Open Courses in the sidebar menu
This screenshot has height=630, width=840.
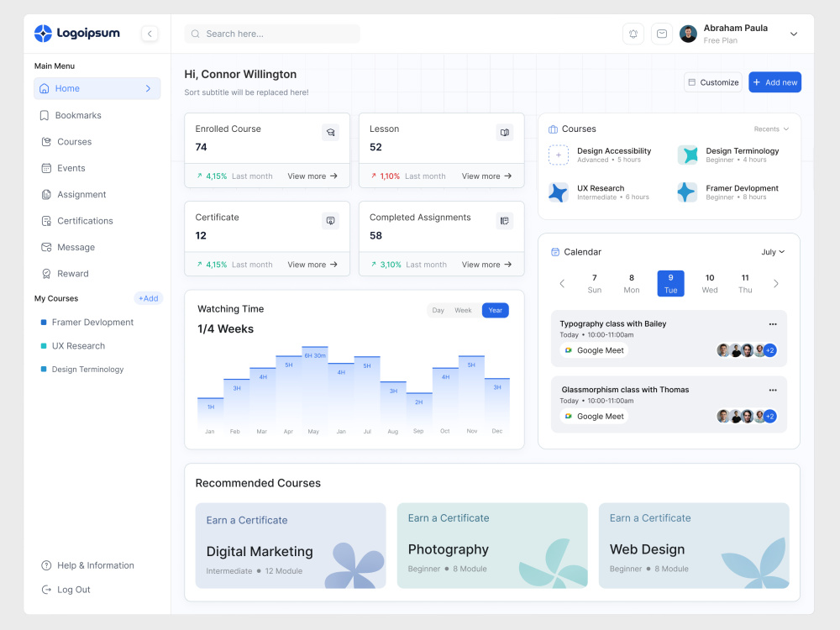click(66, 141)
